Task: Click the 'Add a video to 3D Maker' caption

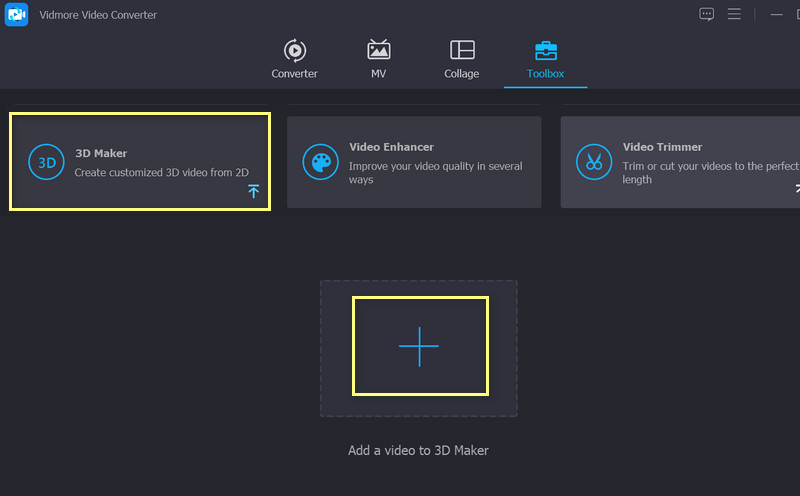Action: point(418,451)
